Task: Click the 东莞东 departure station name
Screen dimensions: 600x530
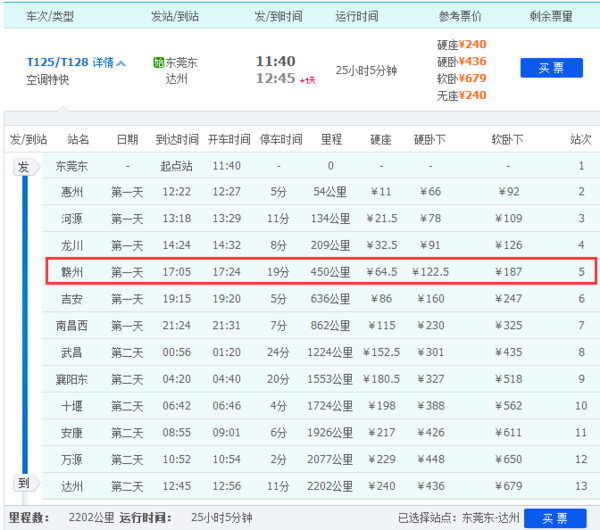Action: pyautogui.click(x=181, y=62)
